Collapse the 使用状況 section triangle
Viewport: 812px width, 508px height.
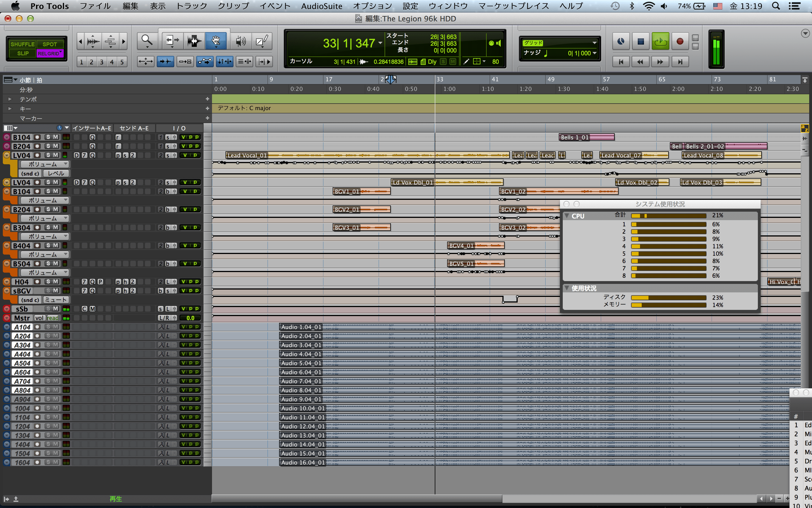tap(567, 288)
